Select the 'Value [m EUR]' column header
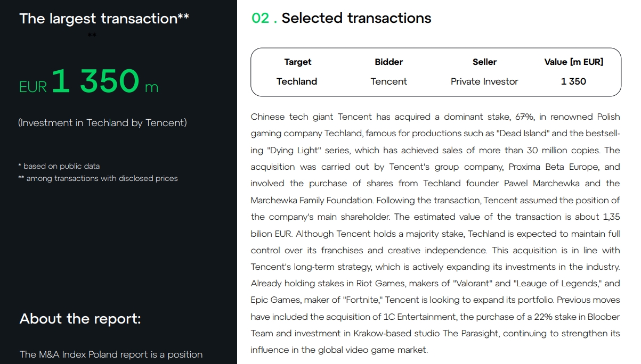Screen dimensions: 641x364 (574, 62)
